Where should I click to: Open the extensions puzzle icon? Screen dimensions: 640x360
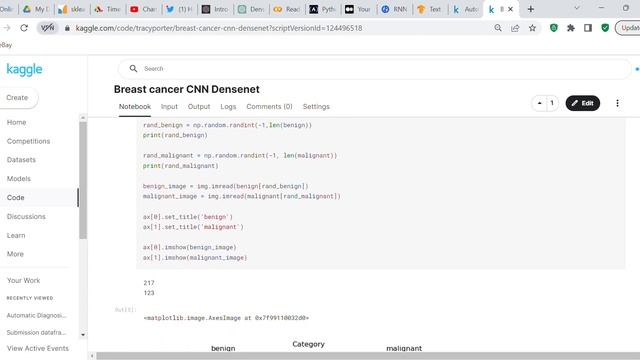point(571,28)
